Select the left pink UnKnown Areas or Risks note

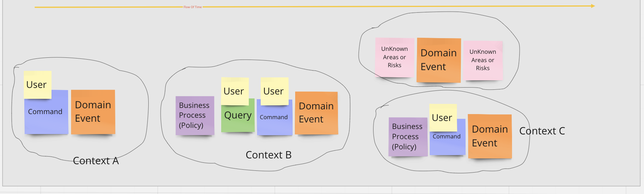click(395, 57)
